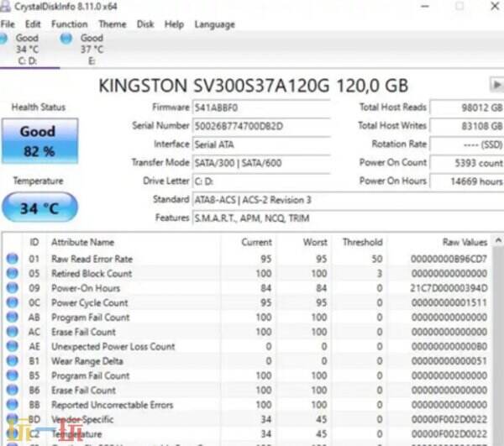This screenshot has height=446, width=504.
Task: Click the status orb for Retired Block Count
Action: [x=13, y=273]
